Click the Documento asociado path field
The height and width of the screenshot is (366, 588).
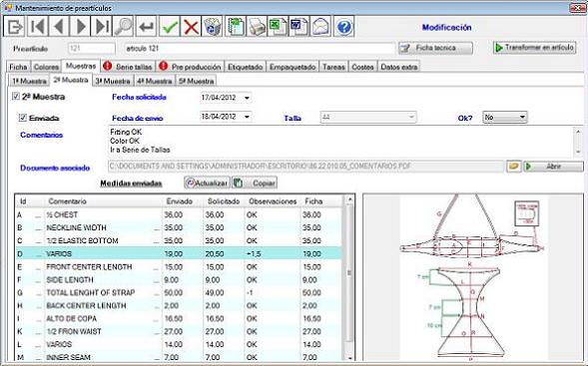(x=306, y=167)
